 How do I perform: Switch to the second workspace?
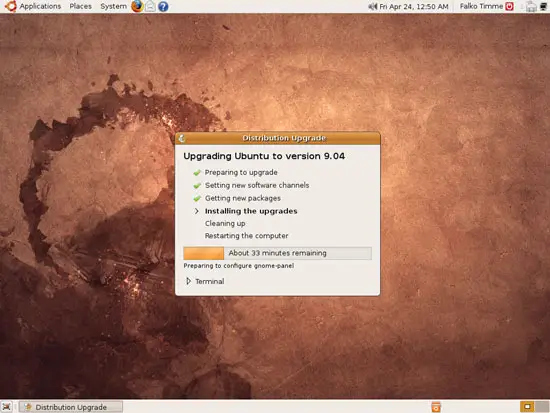(542, 407)
